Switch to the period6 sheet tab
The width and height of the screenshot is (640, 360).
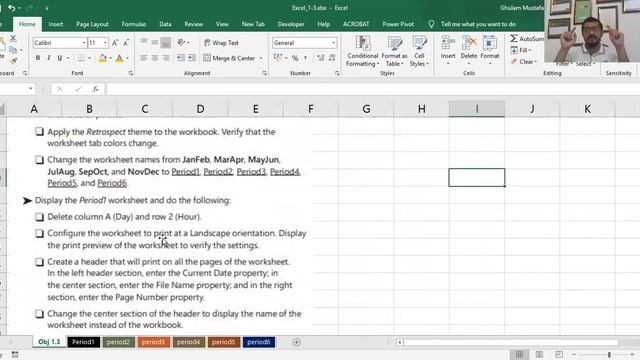tap(258, 342)
